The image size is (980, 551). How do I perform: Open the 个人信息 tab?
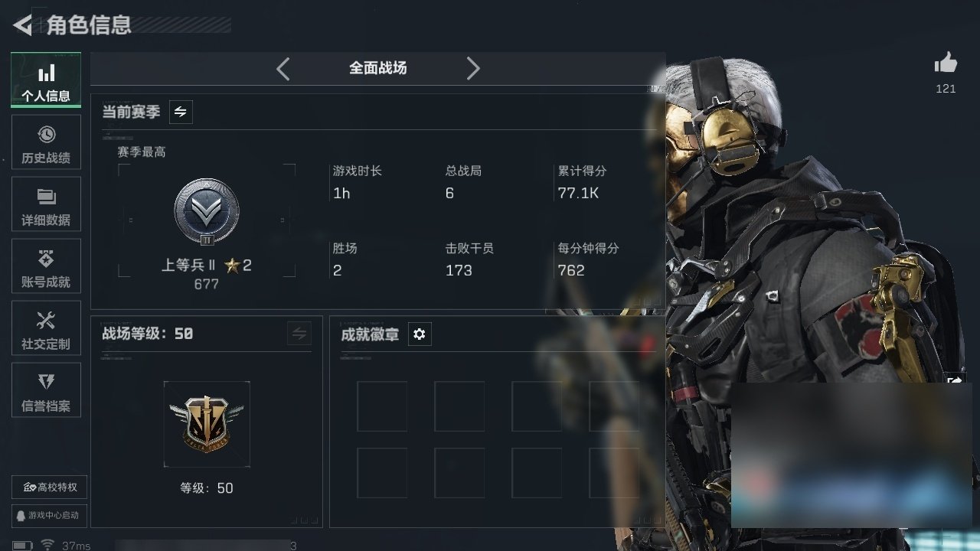(46, 80)
